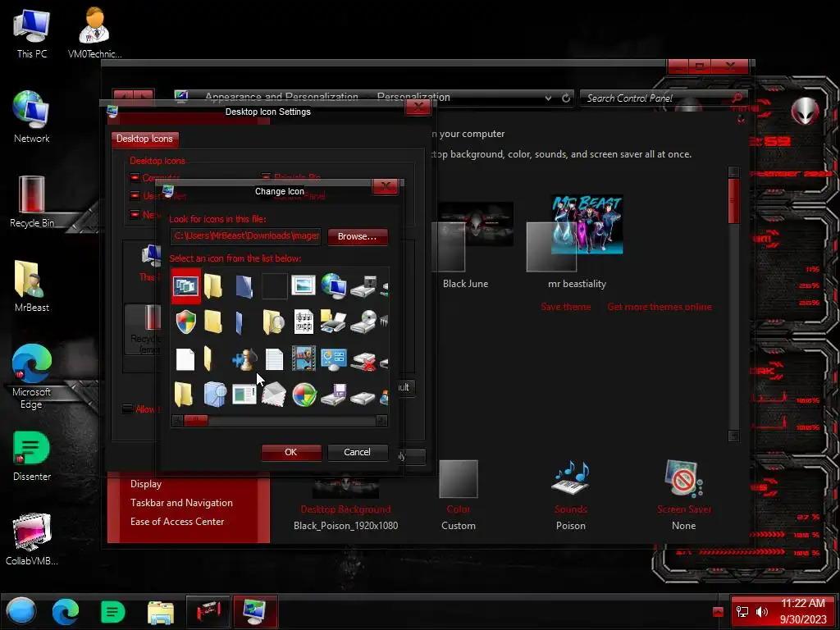Expand the Control Panel address bar dropdown

548,98
